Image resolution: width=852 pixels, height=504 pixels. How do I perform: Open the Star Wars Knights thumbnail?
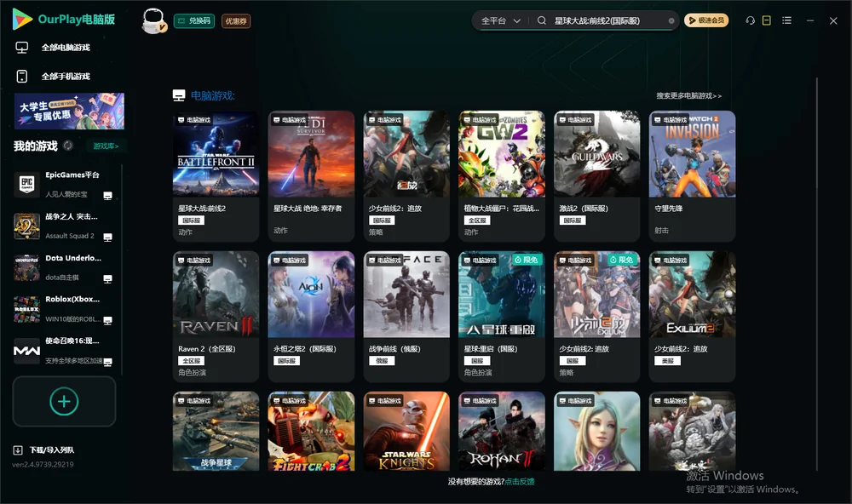click(x=406, y=432)
